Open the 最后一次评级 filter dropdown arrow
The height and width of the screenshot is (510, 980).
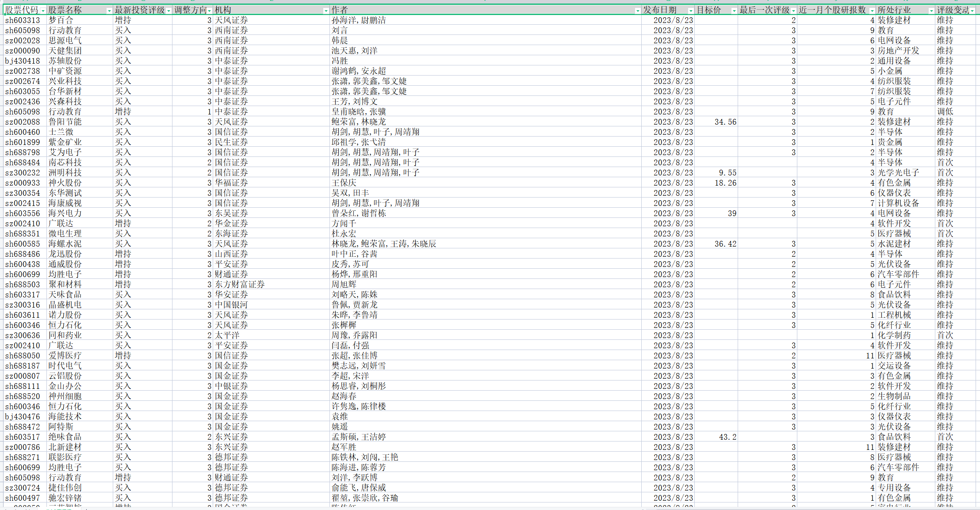pyautogui.click(x=793, y=11)
